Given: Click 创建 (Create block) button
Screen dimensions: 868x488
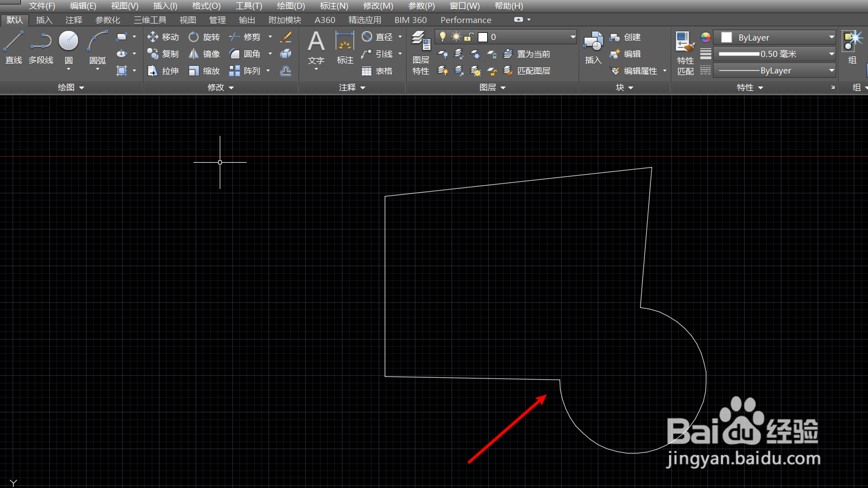Looking at the screenshot, I should pos(625,37).
